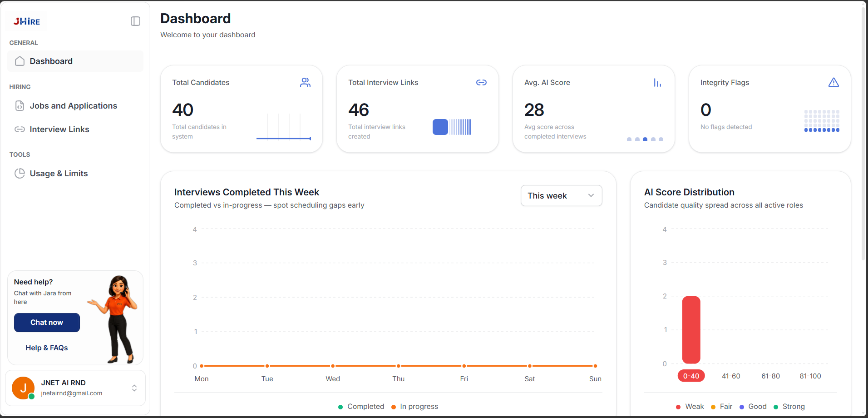Click the bar chart icon on Avg. AI Score card
This screenshot has height=418, width=868.
tap(657, 83)
